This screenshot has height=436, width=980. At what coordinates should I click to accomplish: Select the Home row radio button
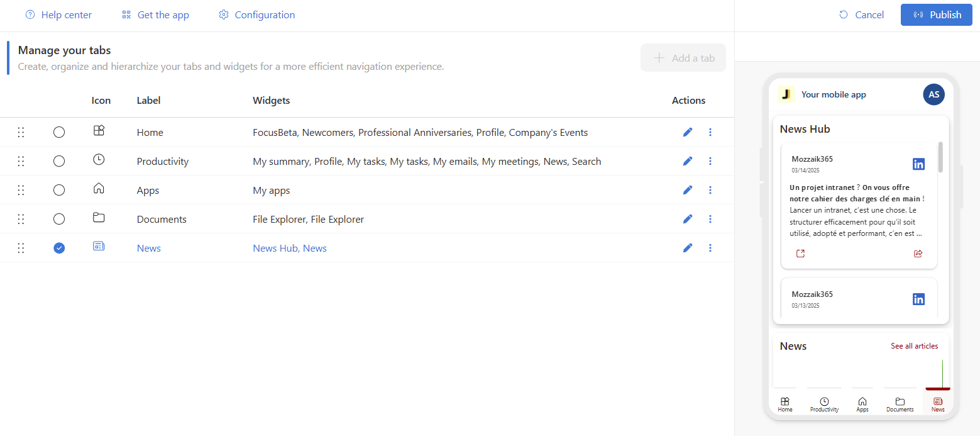point(59,132)
